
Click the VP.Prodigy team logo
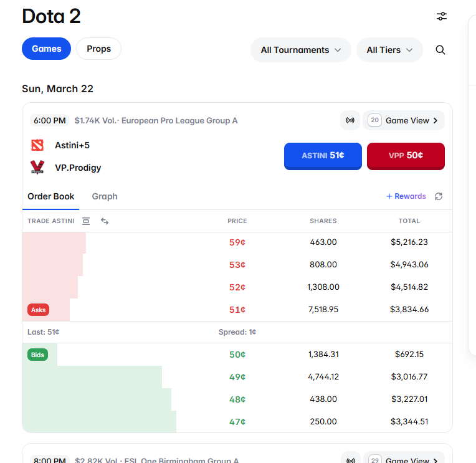(x=37, y=167)
